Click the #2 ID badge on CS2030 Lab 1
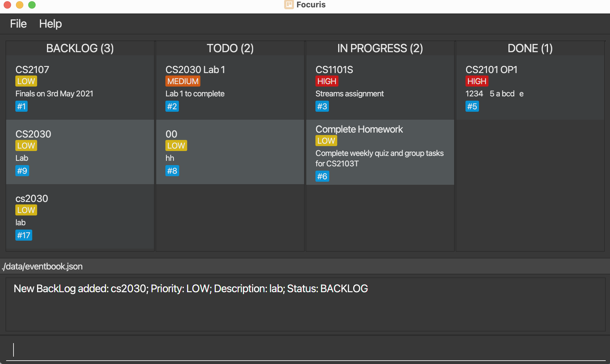Viewport: 610px width, 364px height. point(172,106)
